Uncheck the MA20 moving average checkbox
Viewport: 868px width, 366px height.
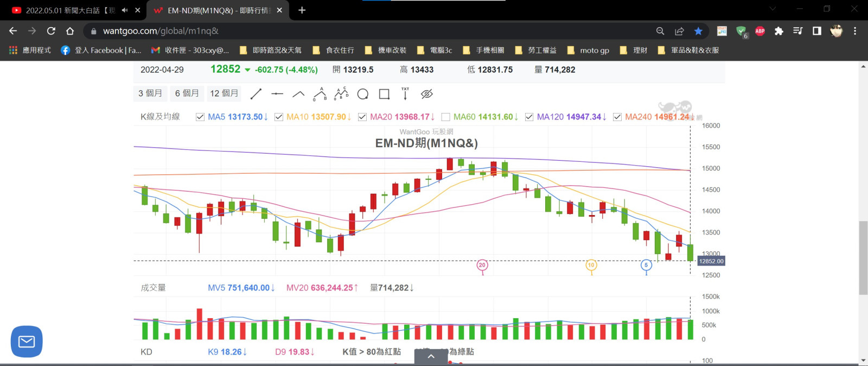click(x=362, y=117)
